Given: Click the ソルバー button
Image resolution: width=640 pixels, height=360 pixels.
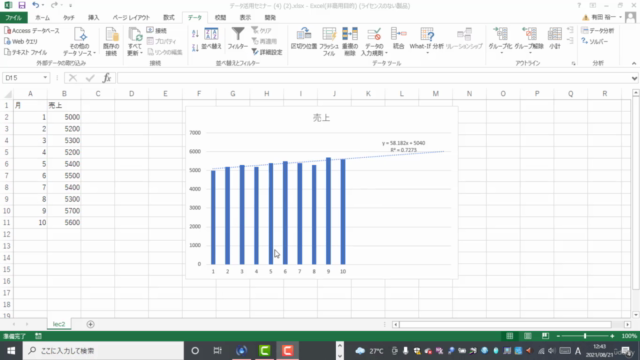Looking at the screenshot, I should pyautogui.click(x=595, y=41).
